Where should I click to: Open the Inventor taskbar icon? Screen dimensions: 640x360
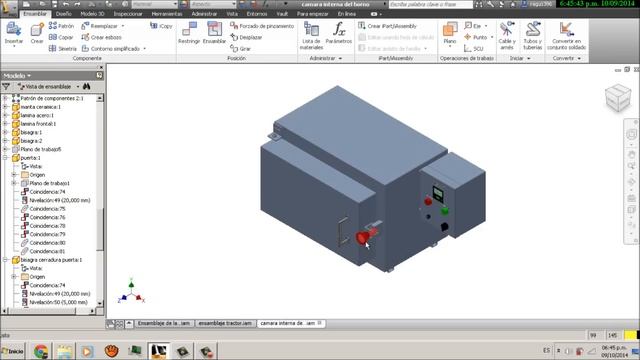159,351
